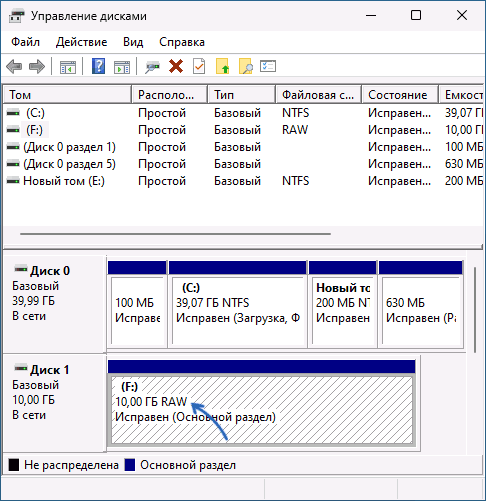486x501 pixels.
Task: Select the 630 МБ recovery partition block
Action: click(421, 304)
